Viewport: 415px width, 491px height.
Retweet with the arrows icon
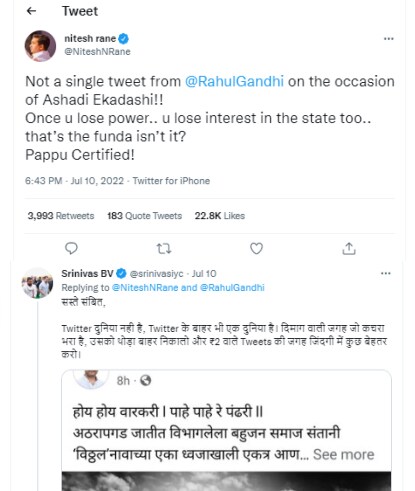click(164, 248)
